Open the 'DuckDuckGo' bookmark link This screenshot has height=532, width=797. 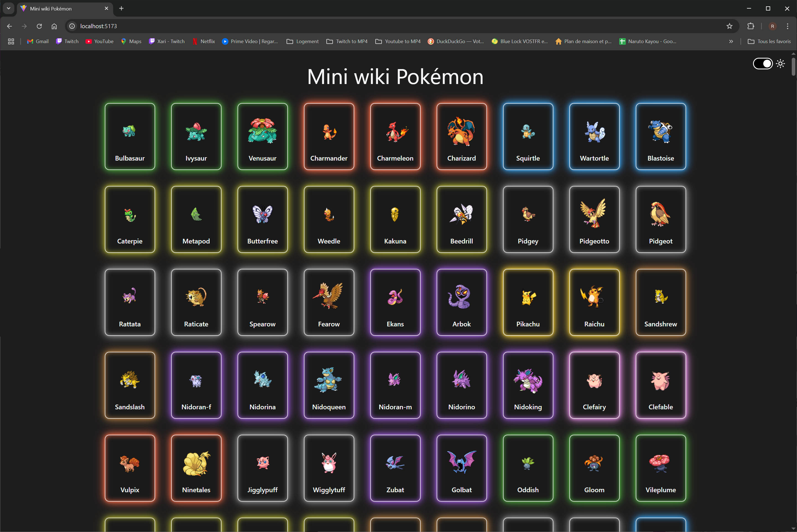(456, 41)
